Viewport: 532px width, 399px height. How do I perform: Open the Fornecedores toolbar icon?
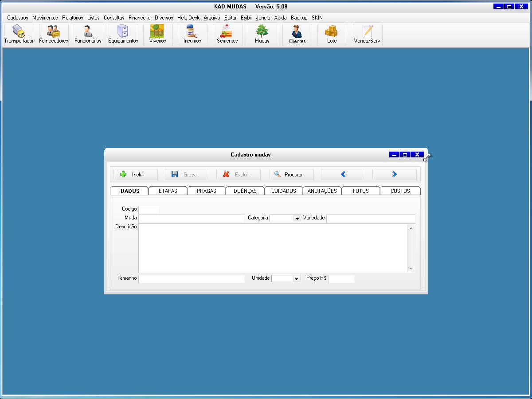pyautogui.click(x=54, y=35)
